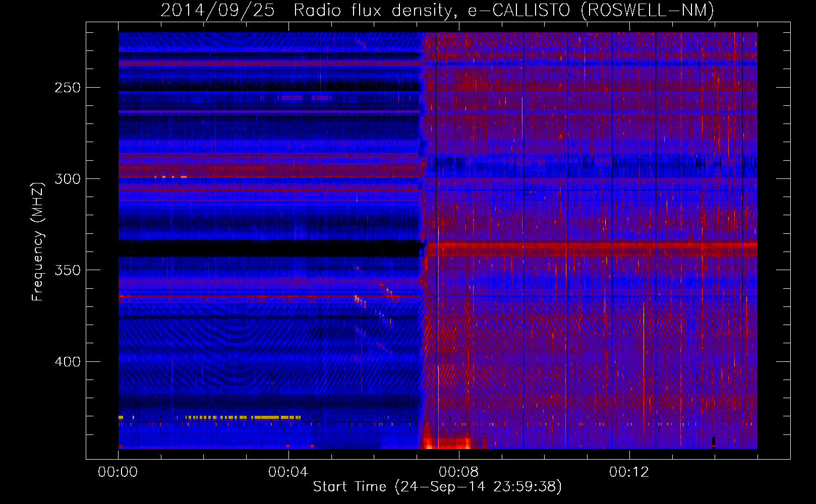Click the bright red burst at spectrogram bottom
Viewport: 816px width, 504px height.
click(447, 443)
